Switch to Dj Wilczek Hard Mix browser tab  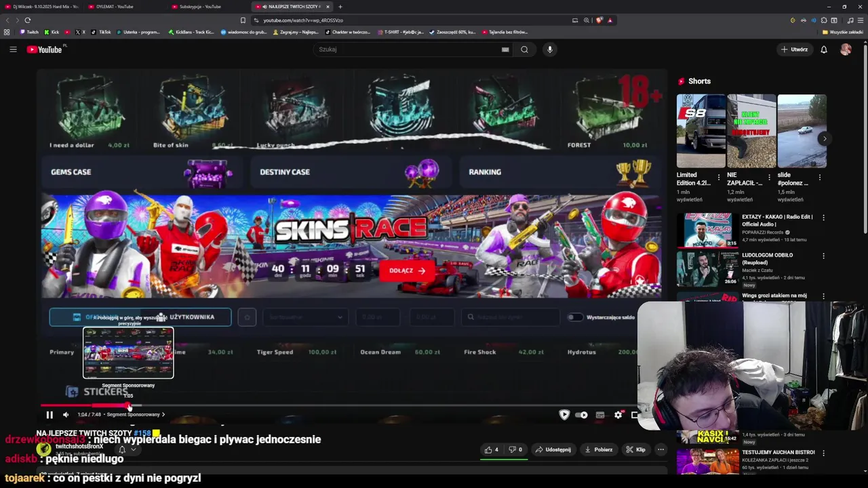pyautogui.click(x=43, y=7)
